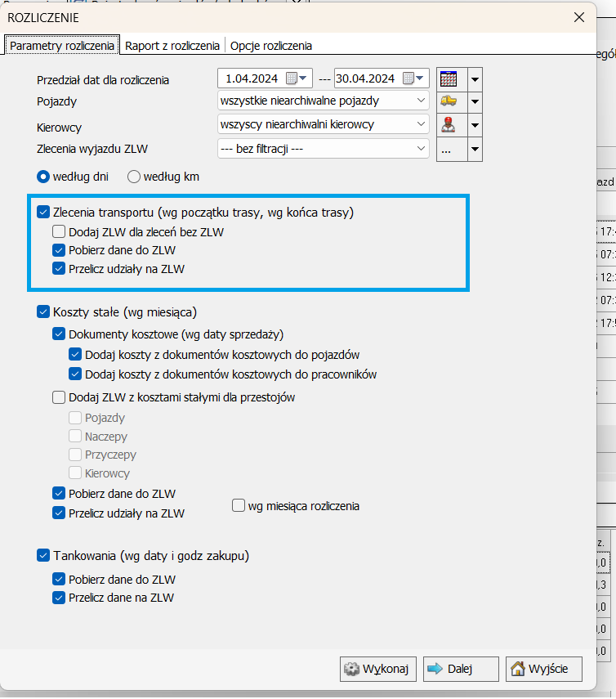
Task: Open the arrow menu beside the calendar icon
Action: 474,79
